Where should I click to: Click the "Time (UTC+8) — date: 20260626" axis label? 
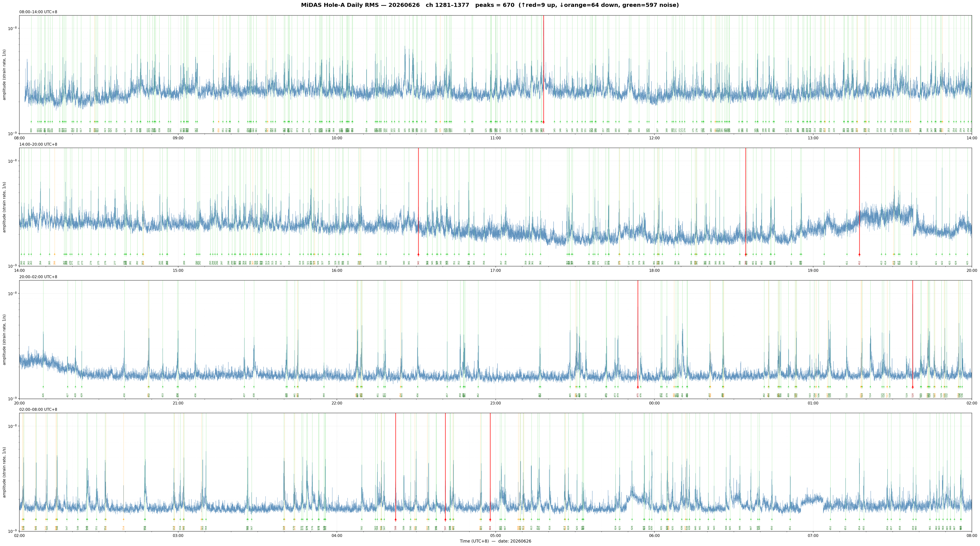pos(495,541)
